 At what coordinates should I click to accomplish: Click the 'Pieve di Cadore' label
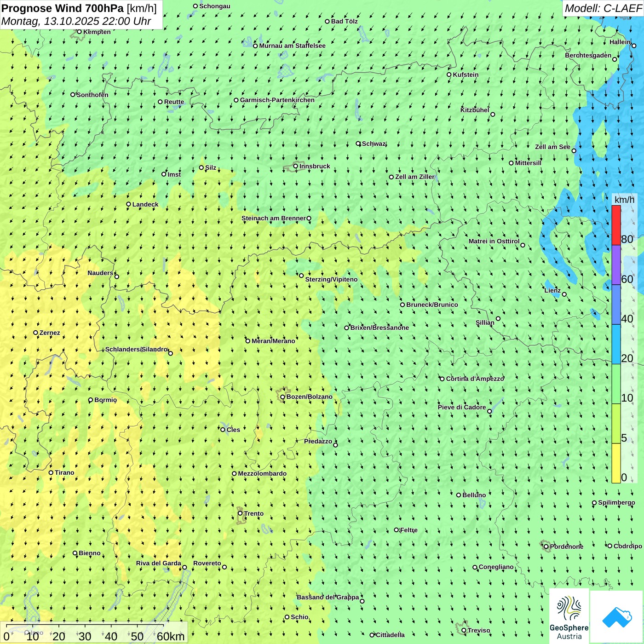462,407
